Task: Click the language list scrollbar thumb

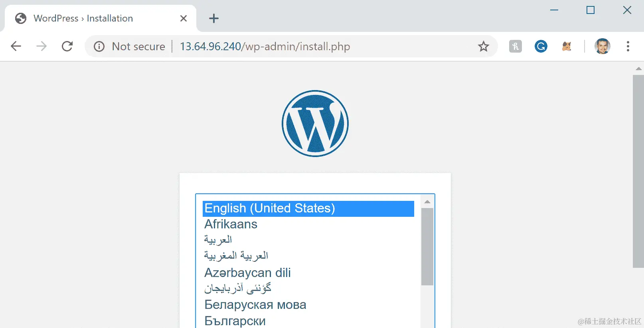Action: [427, 247]
